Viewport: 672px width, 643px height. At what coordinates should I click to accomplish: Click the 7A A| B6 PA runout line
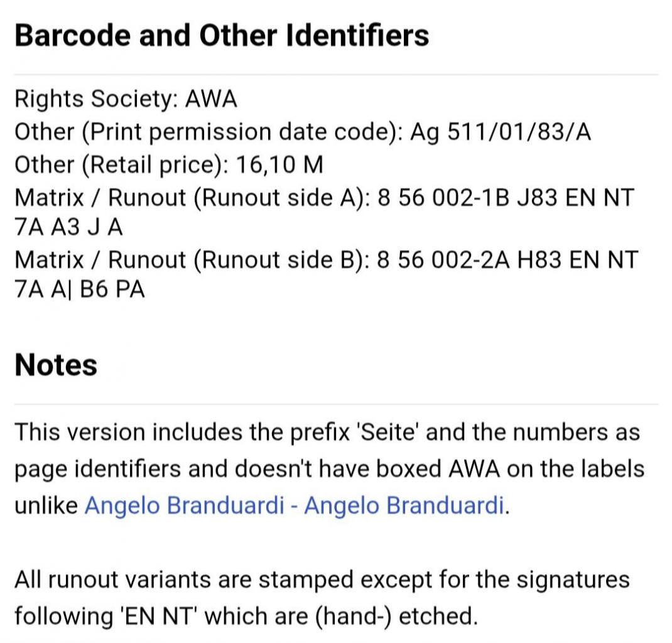79,290
